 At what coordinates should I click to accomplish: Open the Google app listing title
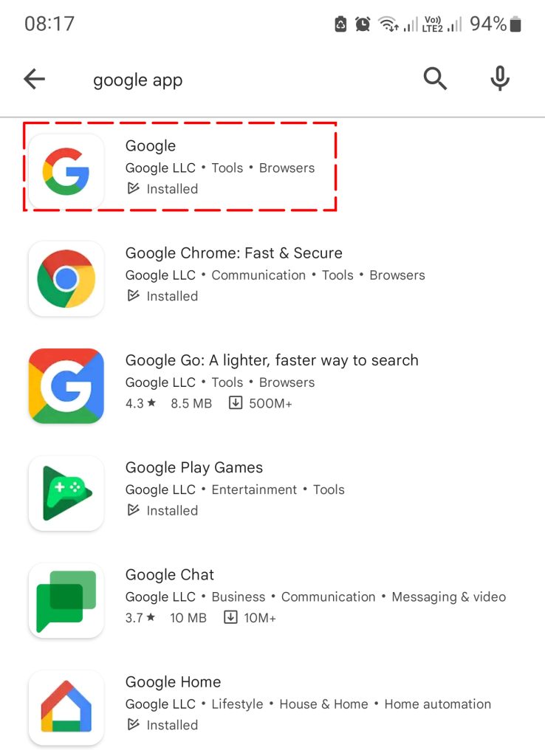(x=151, y=146)
